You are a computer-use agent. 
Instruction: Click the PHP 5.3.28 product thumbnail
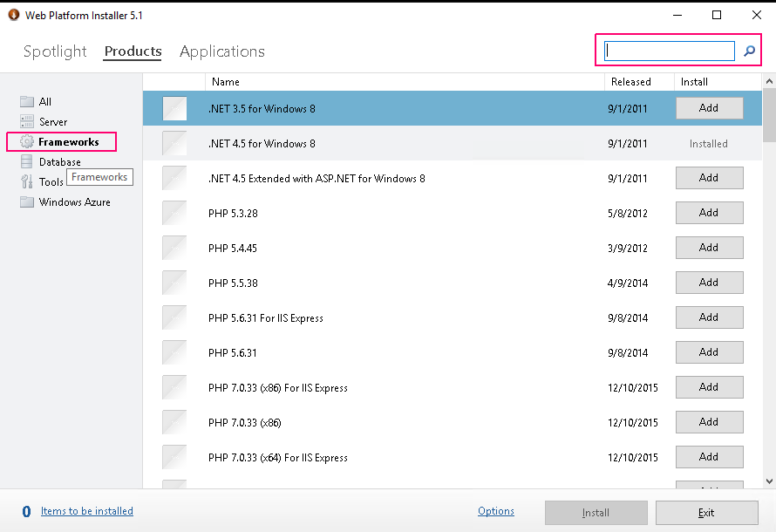[174, 213]
